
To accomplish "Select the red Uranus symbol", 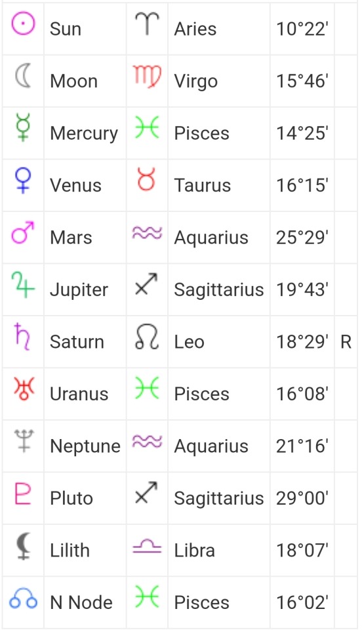I will (24, 389).
